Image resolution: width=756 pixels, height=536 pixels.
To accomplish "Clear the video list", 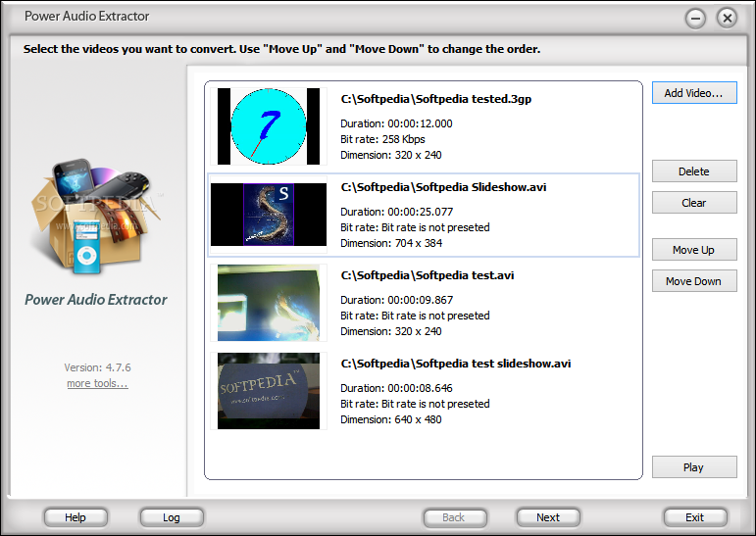I will (x=694, y=203).
